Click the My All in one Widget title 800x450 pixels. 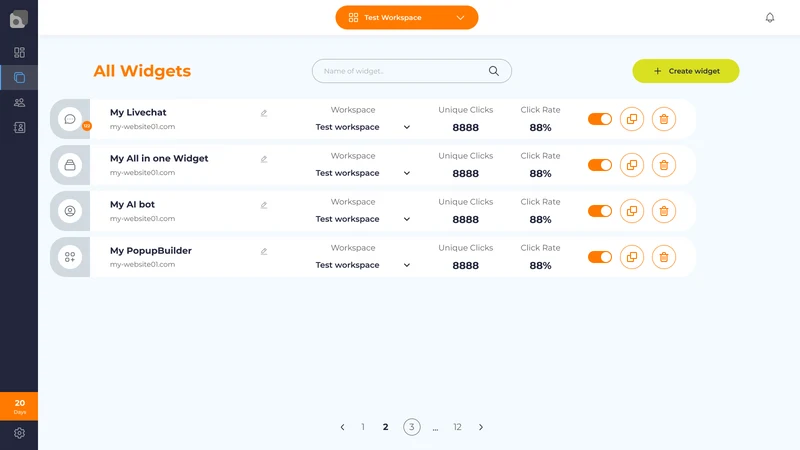click(x=159, y=158)
